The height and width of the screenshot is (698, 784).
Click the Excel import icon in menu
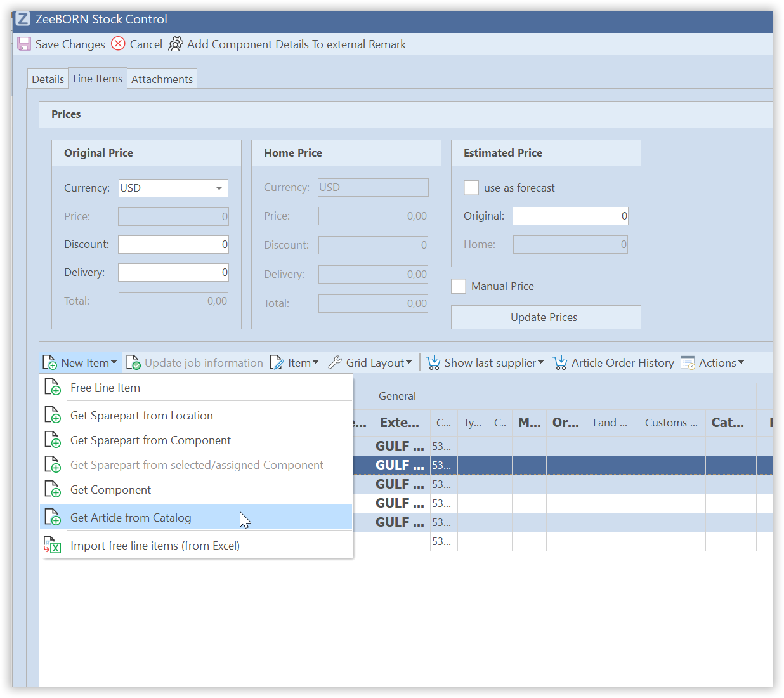[x=52, y=545]
